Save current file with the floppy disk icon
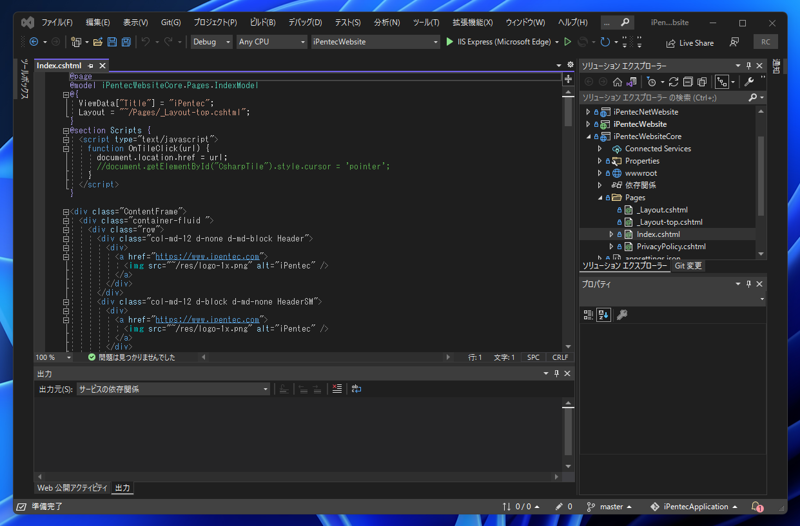Image resolution: width=800 pixels, height=526 pixels. (112, 42)
